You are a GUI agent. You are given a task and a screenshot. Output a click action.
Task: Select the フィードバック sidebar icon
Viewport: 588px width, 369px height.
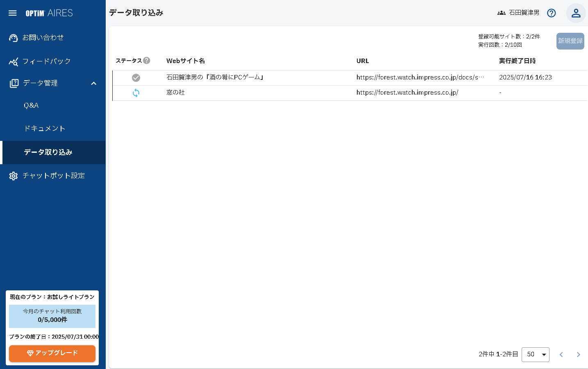(x=13, y=61)
